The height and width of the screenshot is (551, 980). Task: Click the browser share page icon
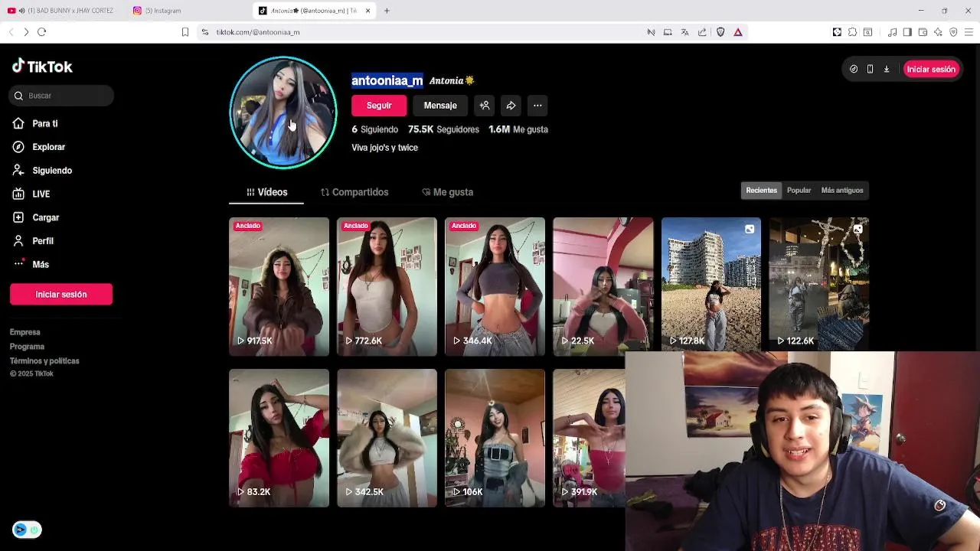pyautogui.click(x=702, y=32)
